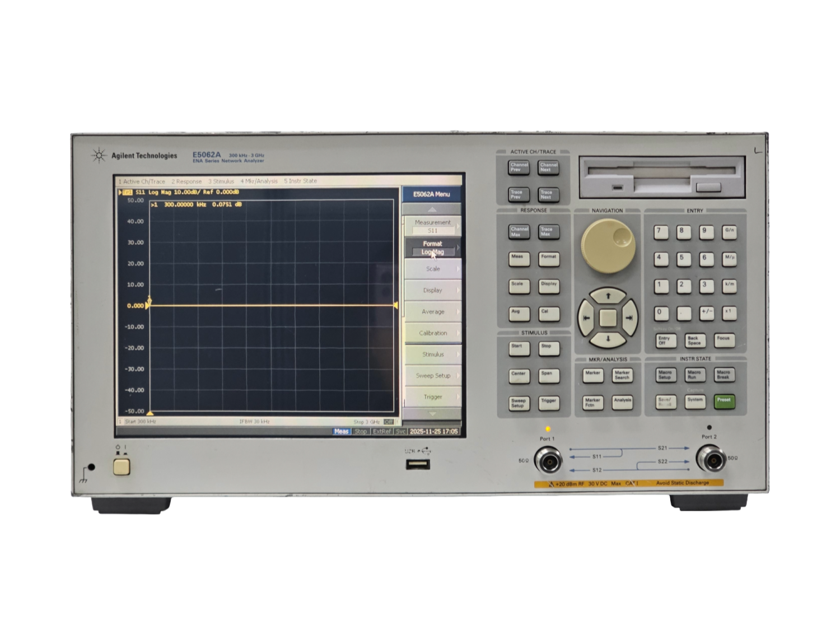Screen dimensions: 840x630
Task: Select the Tr1 trace label
Action: (128, 192)
